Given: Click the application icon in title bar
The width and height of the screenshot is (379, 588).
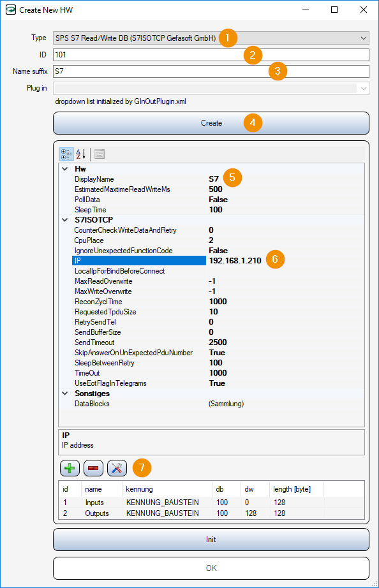Looking at the screenshot, I should point(11,10).
